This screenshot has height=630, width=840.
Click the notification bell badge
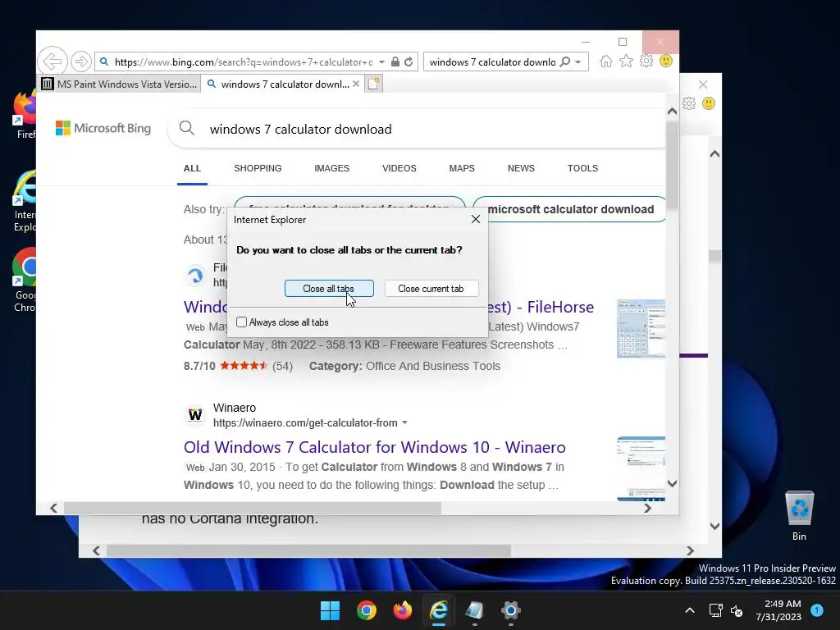point(817,610)
